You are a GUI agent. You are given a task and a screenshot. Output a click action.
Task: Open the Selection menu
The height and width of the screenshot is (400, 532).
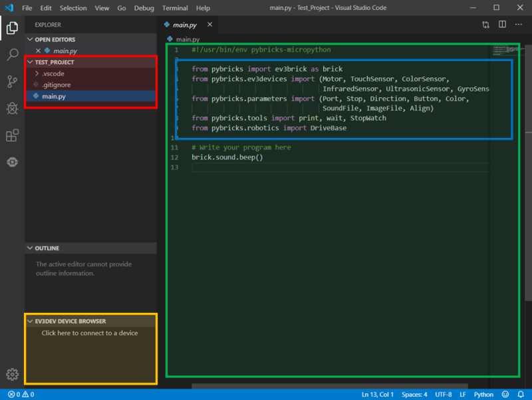click(x=73, y=8)
